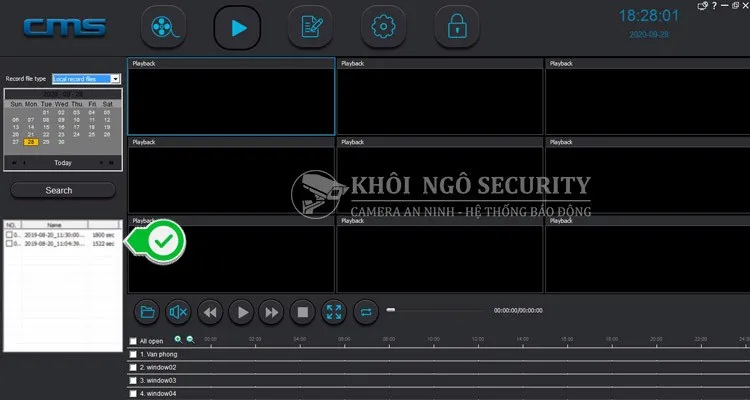Toggle the mute speaker icon
This screenshot has width=750, height=400.
click(178, 312)
